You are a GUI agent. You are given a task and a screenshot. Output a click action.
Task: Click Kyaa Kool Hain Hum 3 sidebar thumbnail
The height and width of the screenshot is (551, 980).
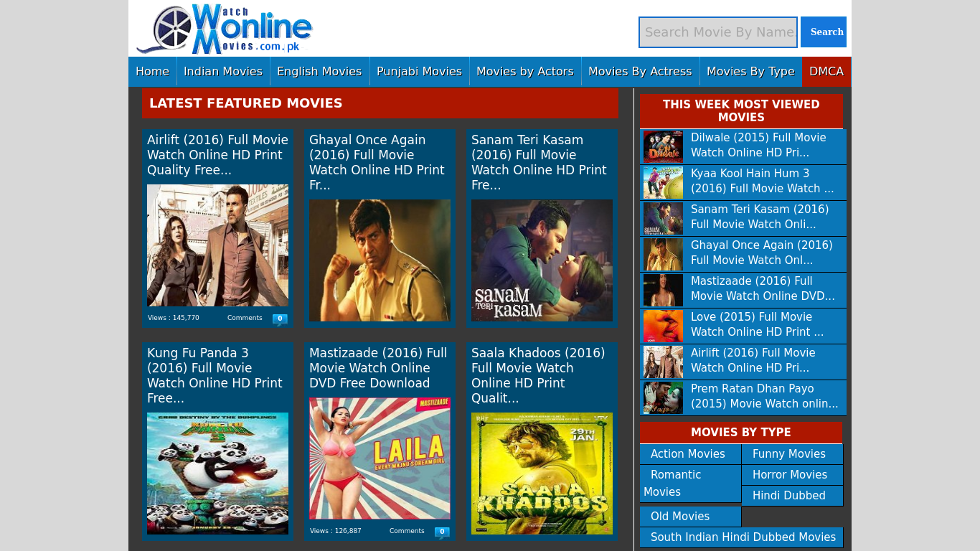[663, 183]
